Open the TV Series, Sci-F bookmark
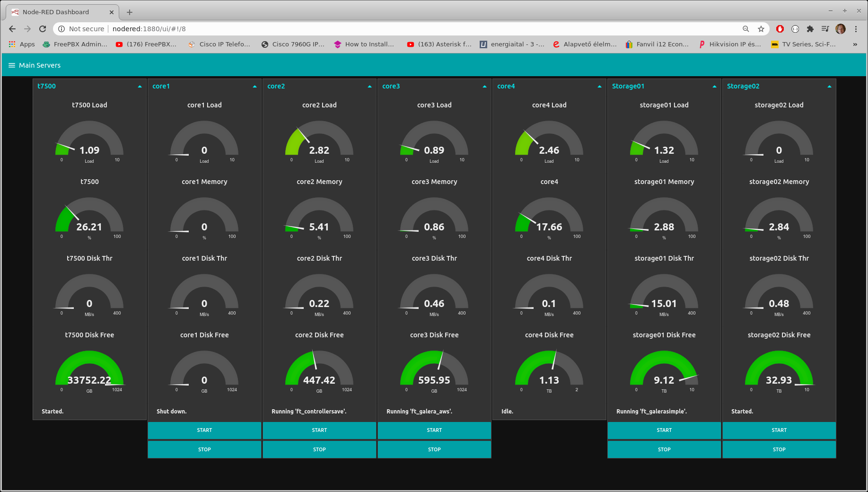The image size is (868, 492). pos(804,44)
